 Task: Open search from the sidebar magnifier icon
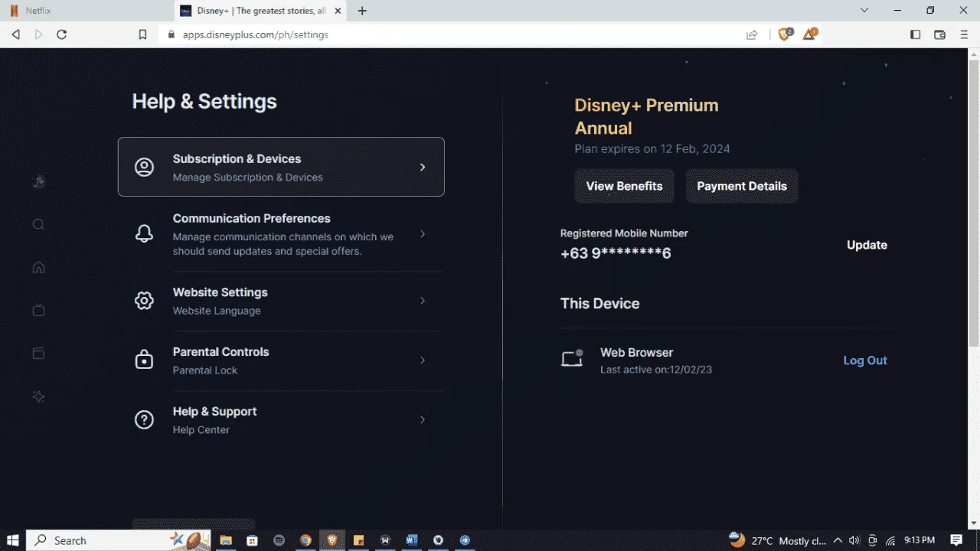pos(39,224)
